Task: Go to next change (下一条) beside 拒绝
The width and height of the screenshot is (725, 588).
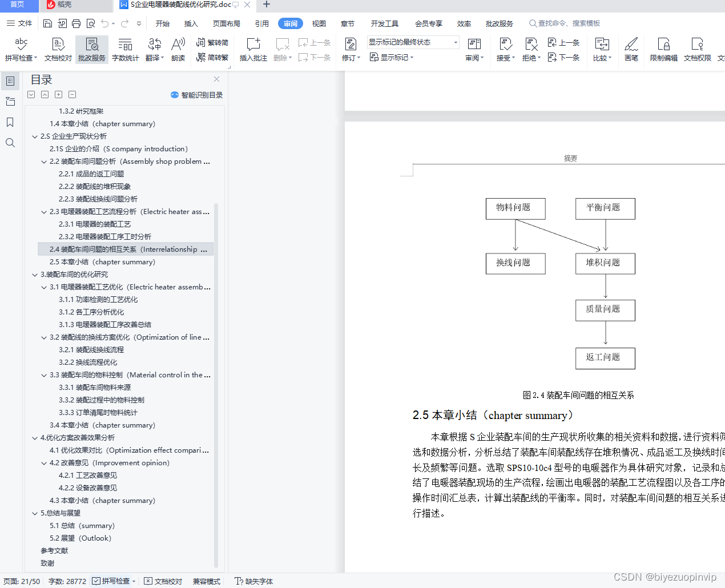Action: [x=563, y=57]
